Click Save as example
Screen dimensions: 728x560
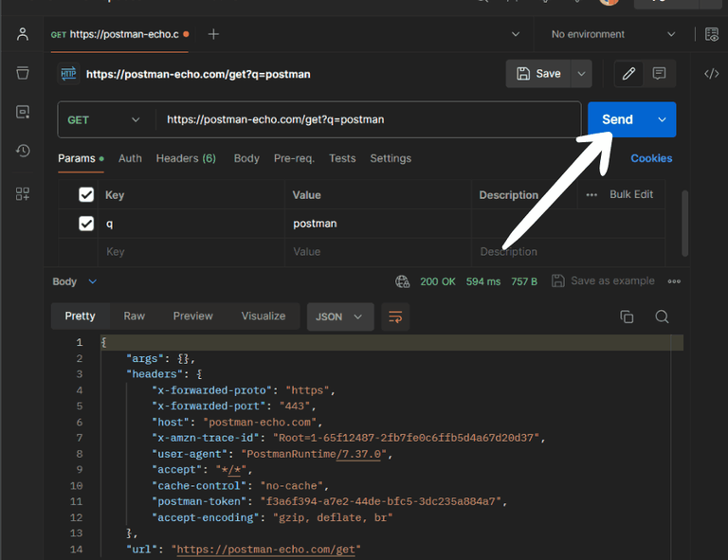603,281
